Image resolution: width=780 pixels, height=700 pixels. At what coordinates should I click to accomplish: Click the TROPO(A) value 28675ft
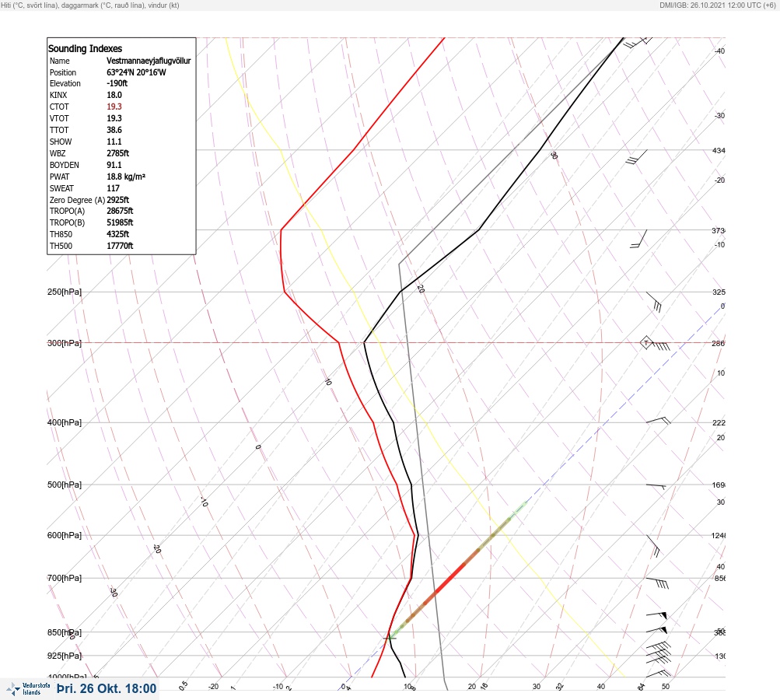[x=120, y=211]
